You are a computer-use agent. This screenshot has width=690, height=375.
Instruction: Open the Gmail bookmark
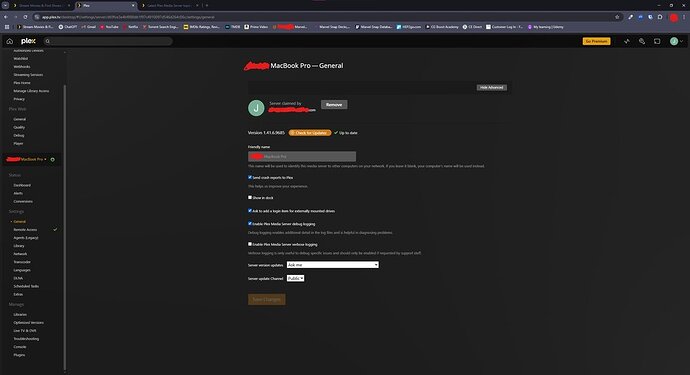[88, 27]
